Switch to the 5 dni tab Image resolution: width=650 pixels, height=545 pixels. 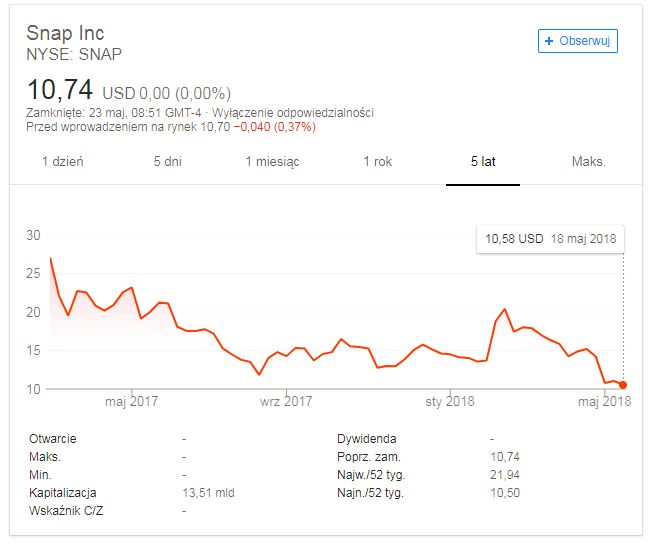point(167,161)
